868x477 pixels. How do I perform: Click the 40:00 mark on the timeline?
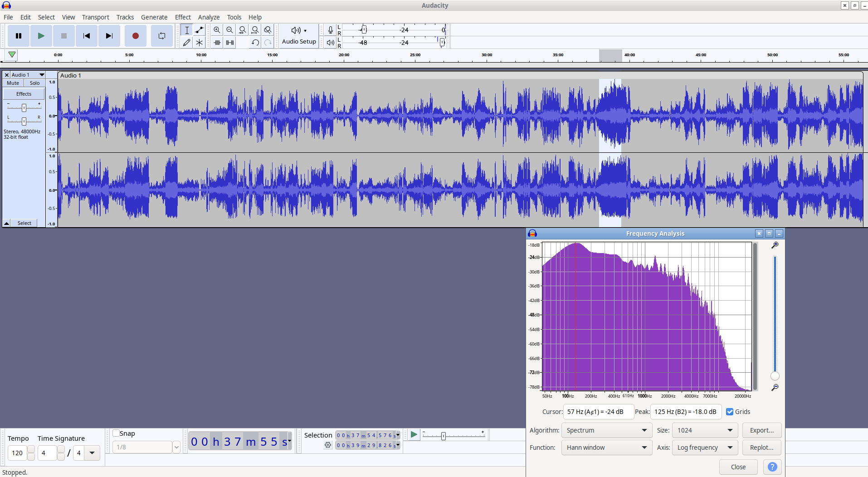coord(629,55)
